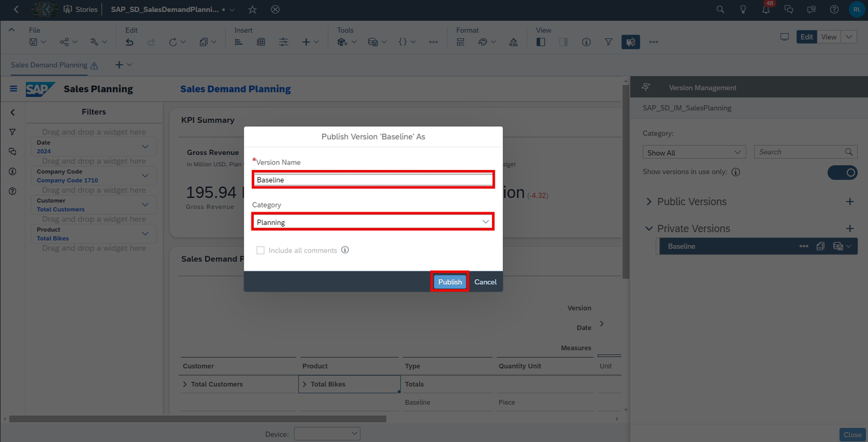This screenshot has height=442, width=868.
Task: Click the horizontal scrollbar below the table
Action: pos(198,418)
